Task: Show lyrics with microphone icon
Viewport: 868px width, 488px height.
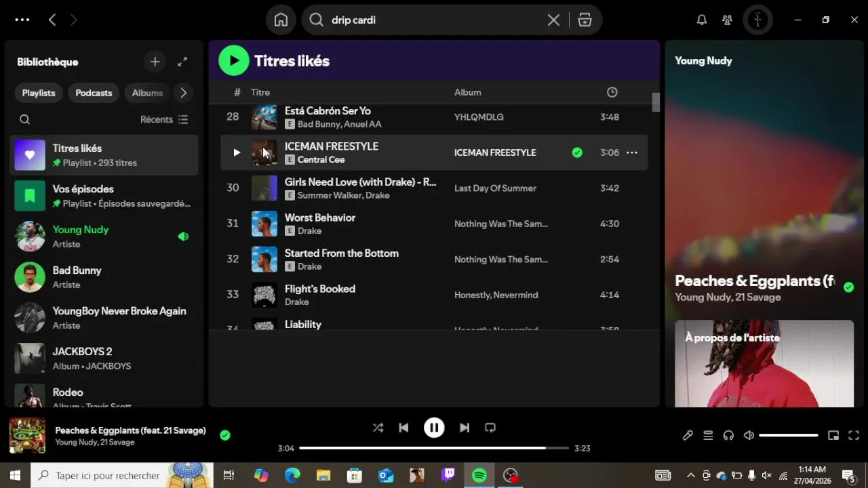Action: [x=688, y=435]
